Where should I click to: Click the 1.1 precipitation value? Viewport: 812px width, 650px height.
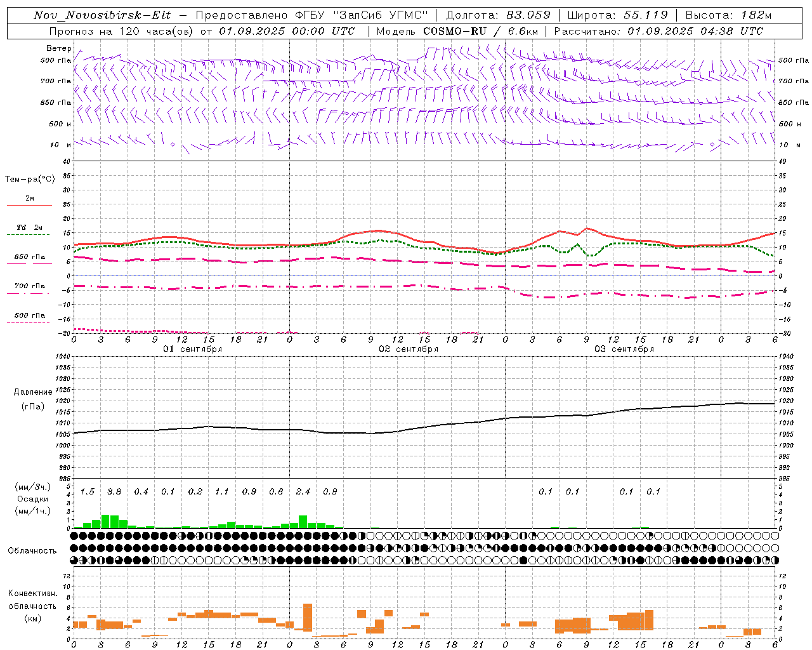(x=221, y=492)
